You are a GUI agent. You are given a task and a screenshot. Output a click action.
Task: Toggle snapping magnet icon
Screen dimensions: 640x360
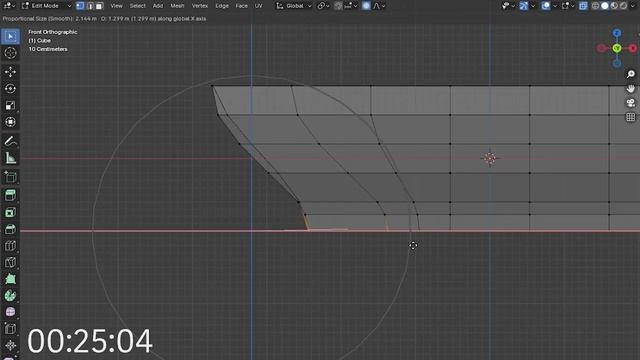(338, 6)
